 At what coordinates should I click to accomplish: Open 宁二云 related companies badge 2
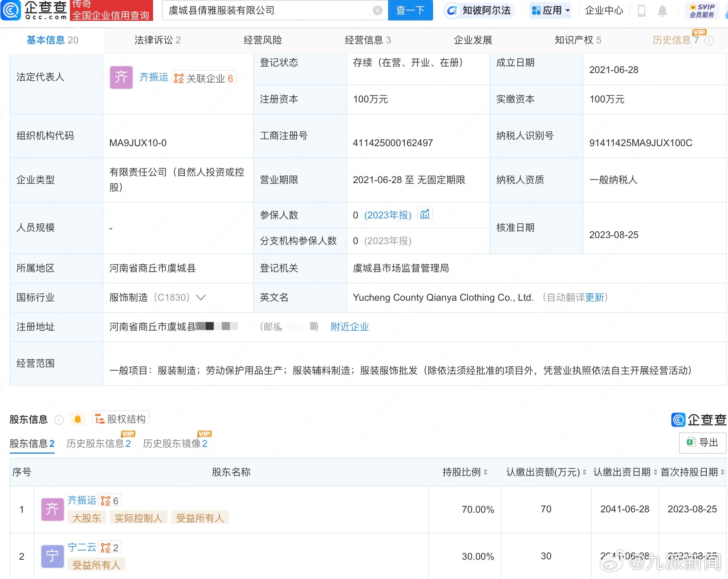[110, 548]
